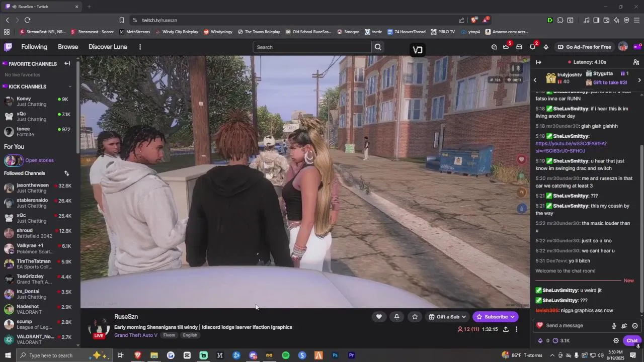The width and height of the screenshot is (644, 362).
Task: Bookmark the page with the bookmark icon
Action: point(121,20)
